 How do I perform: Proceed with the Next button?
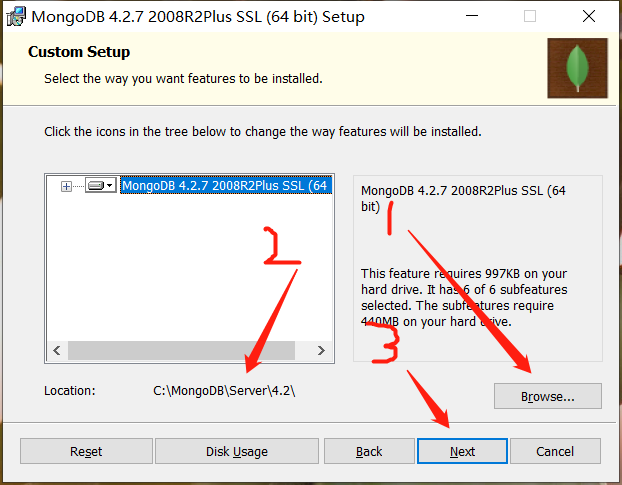pyautogui.click(x=462, y=451)
